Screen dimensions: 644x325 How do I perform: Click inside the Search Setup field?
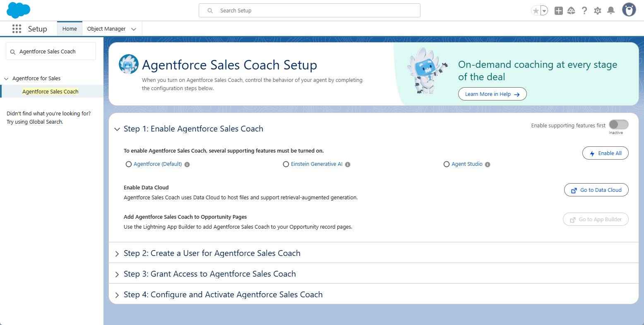click(x=309, y=10)
